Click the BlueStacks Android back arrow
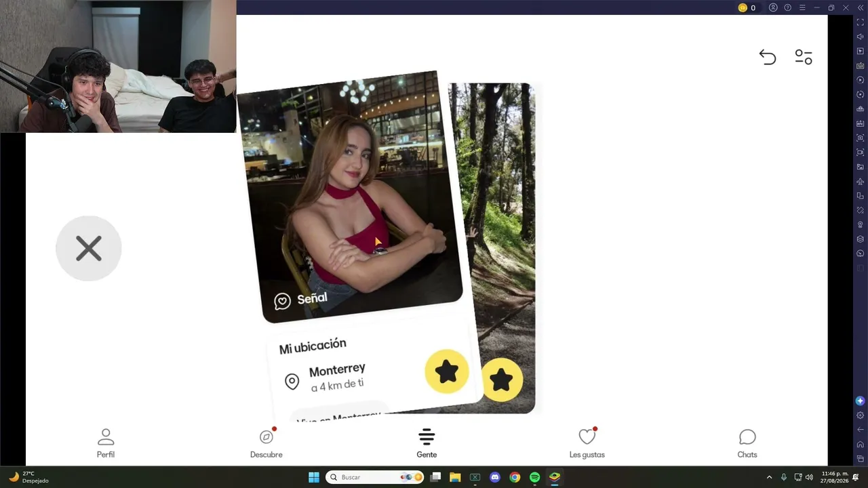The image size is (868, 488). tap(861, 430)
